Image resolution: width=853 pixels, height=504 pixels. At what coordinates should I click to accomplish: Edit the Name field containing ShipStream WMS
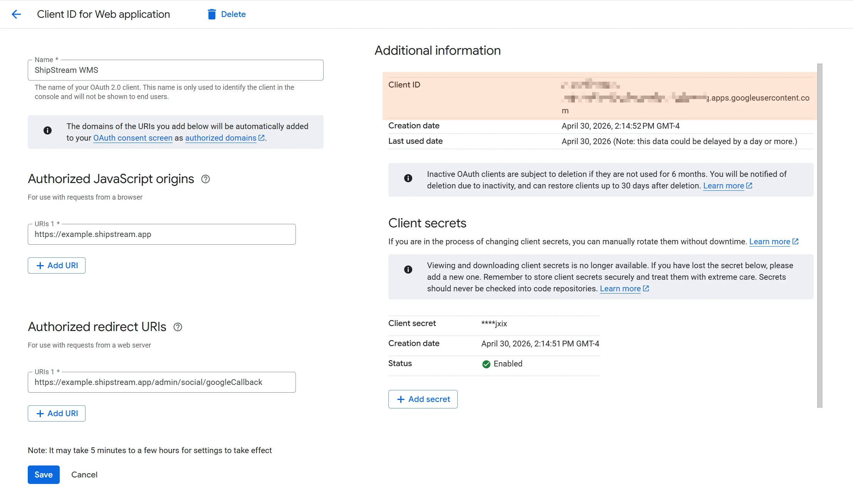(x=176, y=70)
